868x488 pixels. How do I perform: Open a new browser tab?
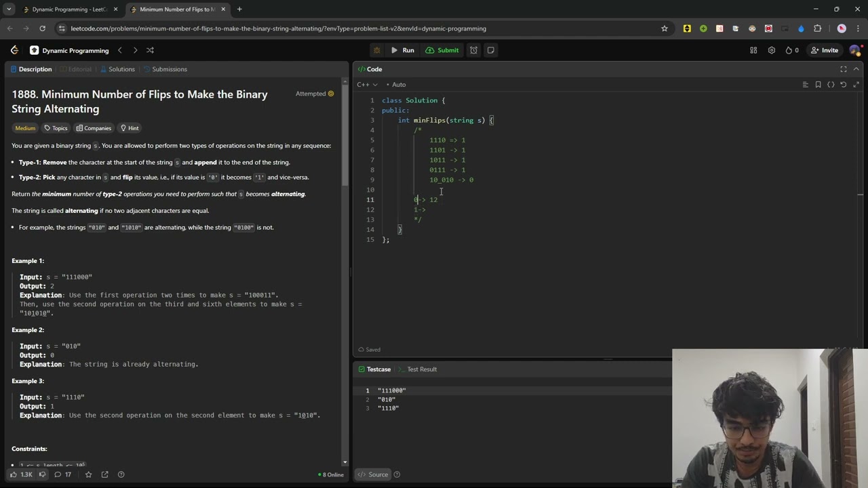[x=239, y=9]
